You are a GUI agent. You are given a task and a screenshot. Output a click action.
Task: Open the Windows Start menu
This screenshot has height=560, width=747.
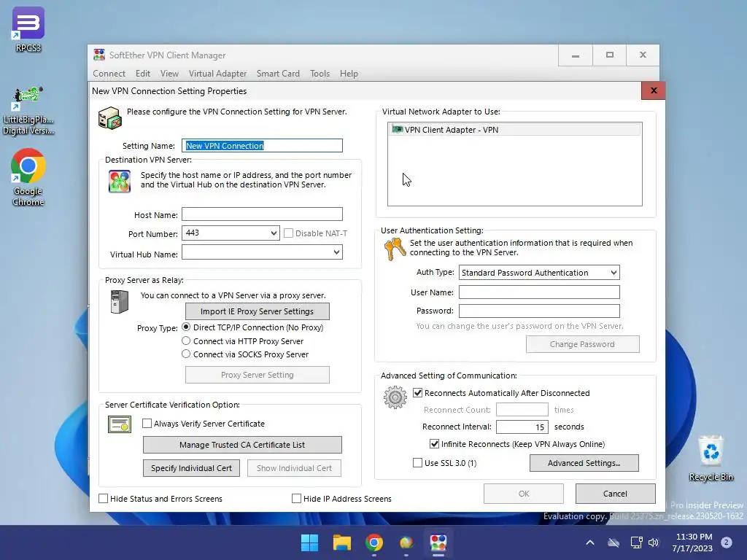pyautogui.click(x=309, y=542)
